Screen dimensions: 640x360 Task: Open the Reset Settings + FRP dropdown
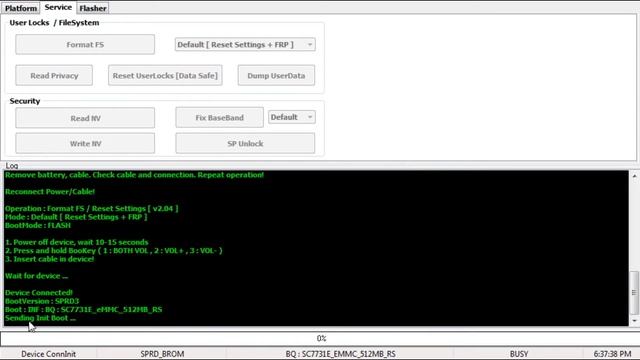point(245,44)
